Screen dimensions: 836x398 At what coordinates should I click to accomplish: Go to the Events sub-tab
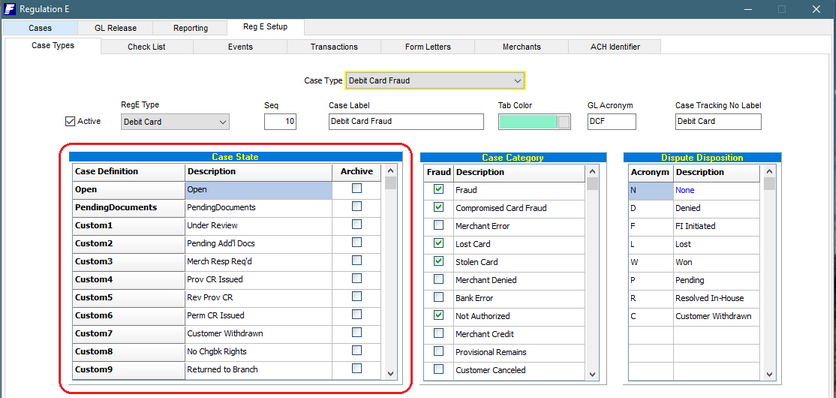(x=240, y=47)
